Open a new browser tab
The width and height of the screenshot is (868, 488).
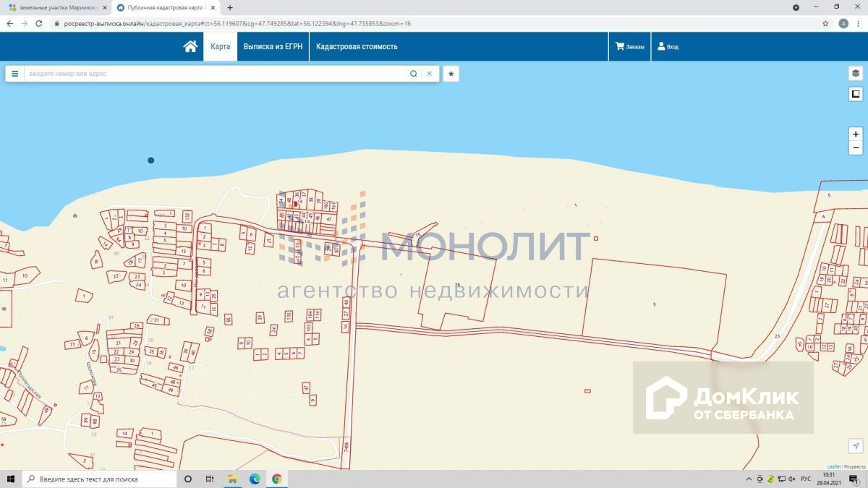click(x=230, y=7)
